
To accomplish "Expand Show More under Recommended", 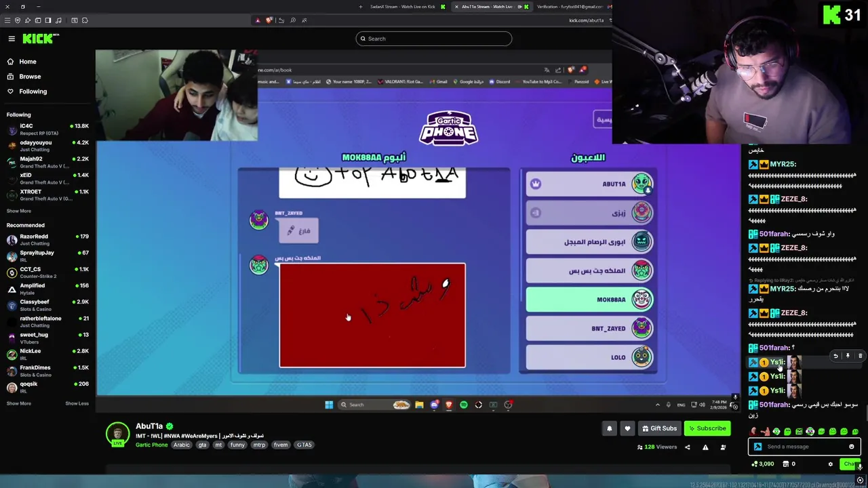I will coord(19,403).
